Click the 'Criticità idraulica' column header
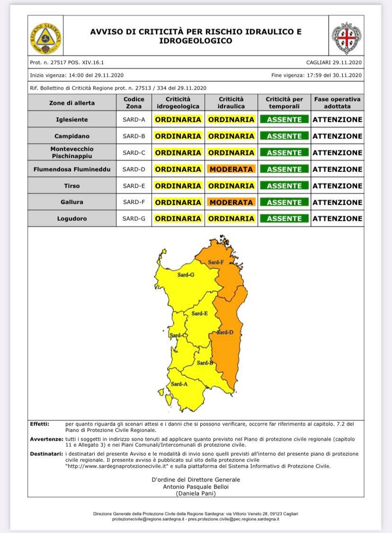Viewport: 392px width, 533px height. coord(231,103)
